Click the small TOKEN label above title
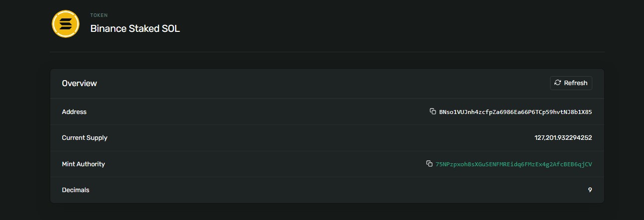This screenshot has height=220, width=644. (x=98, y=15)
